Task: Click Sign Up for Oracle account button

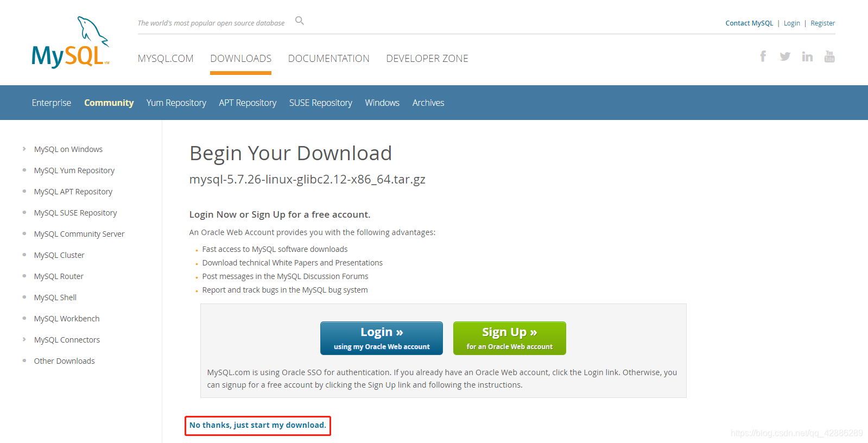Action: (510, 338)
